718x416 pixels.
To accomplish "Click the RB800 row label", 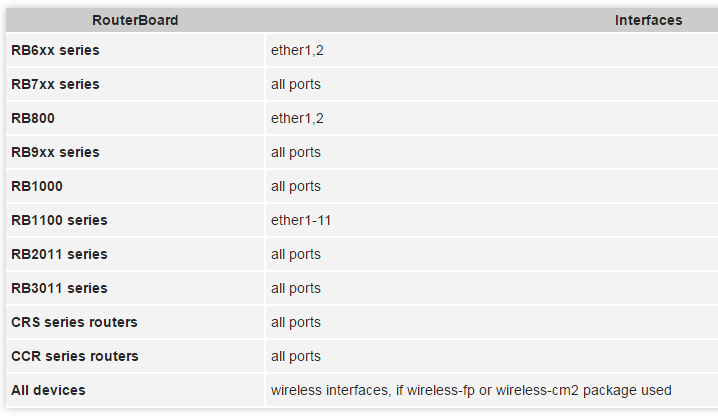I will click(x=33, y=118).
